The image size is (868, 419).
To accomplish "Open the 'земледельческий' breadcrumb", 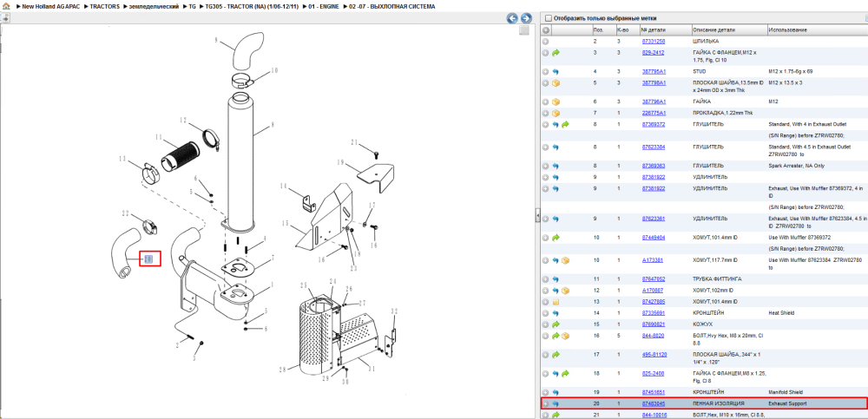I will click(154, 6).
